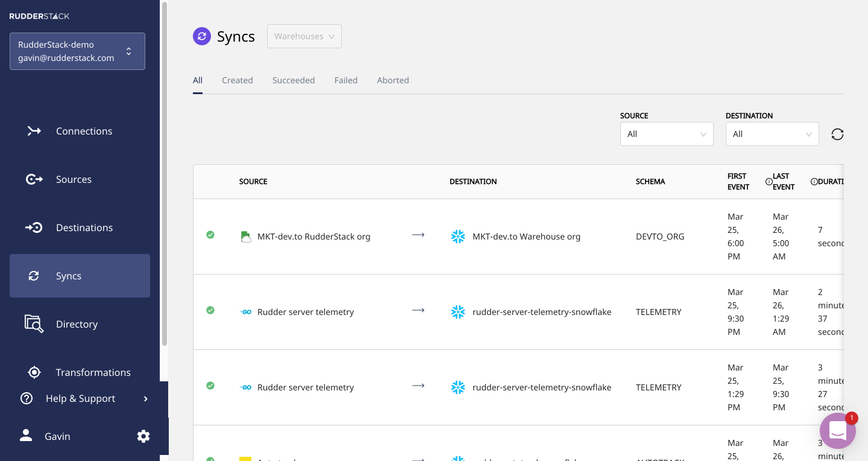The image size is (868, 461).
Task: Expand the Source filter dropdown
Action: click(x=667, y=134)
